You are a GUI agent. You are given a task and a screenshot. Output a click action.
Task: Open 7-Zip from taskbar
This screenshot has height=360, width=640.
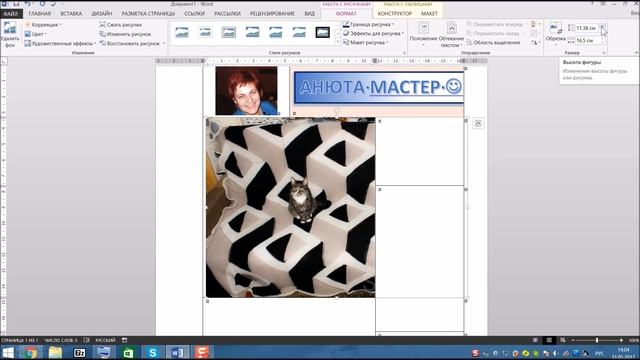click(80, 352)
